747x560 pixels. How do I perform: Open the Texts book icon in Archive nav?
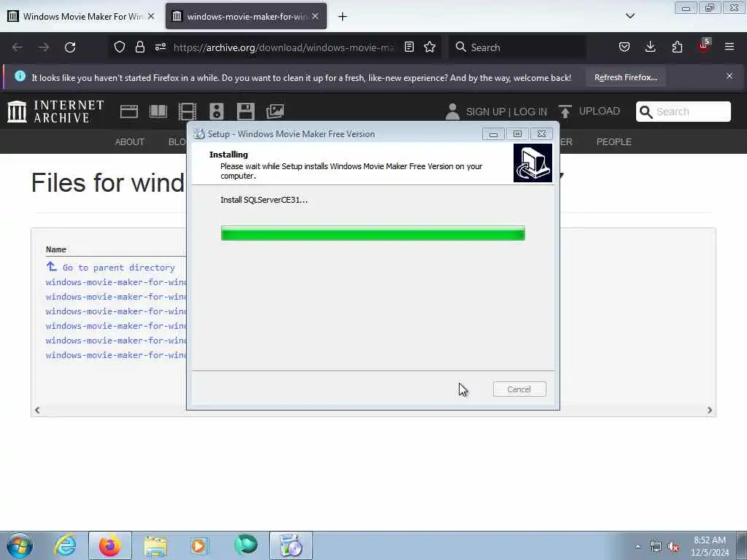pos(158,112)
